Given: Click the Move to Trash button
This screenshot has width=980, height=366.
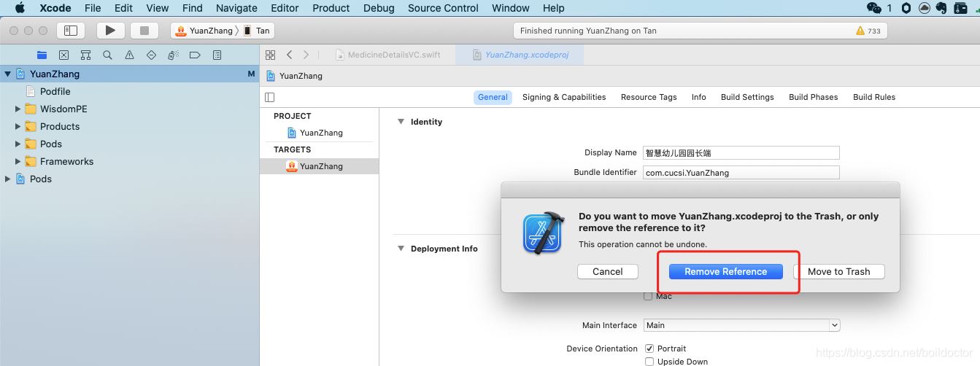Looking at the screenshot, I should (838, 271).
